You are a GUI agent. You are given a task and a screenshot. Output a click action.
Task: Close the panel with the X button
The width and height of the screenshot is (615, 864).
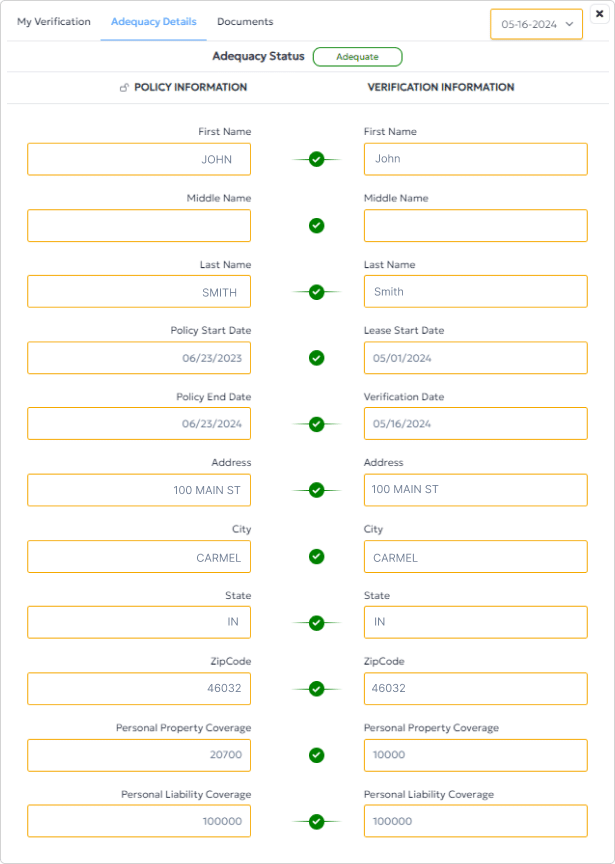601,15
